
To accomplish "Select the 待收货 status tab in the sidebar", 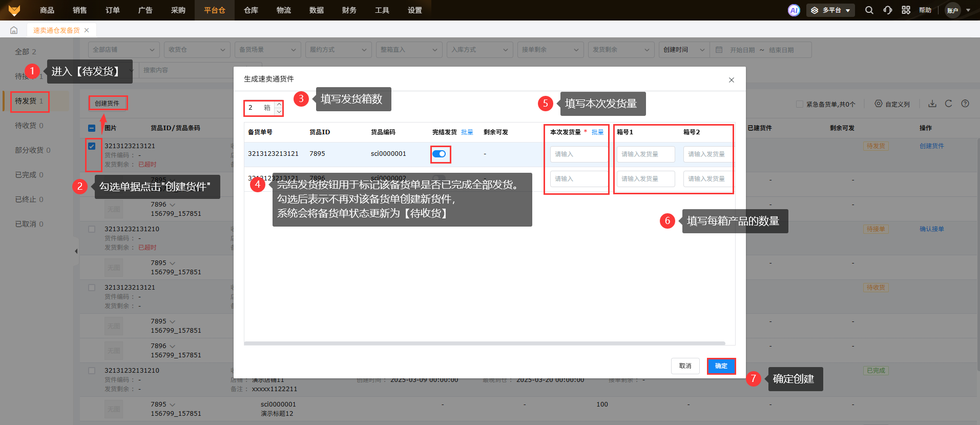I will (29, 126).
